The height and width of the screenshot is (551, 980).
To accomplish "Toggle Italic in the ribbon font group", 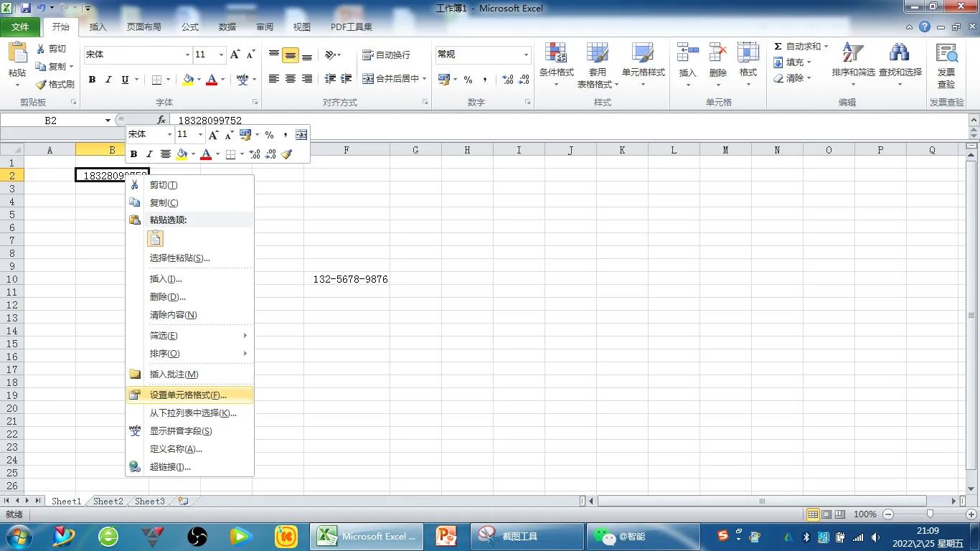I will (x=108, y=80).
